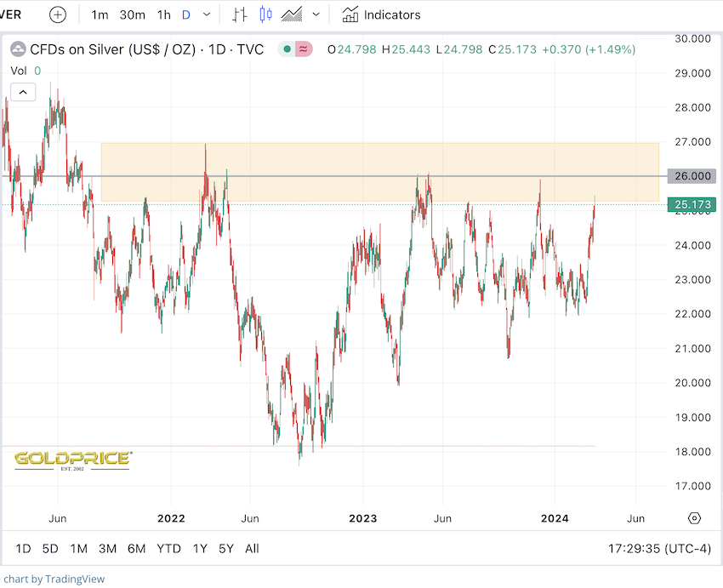Select the 30m timeframe
Viewport: 723px width, 588px height.
(x=133, y=15)
